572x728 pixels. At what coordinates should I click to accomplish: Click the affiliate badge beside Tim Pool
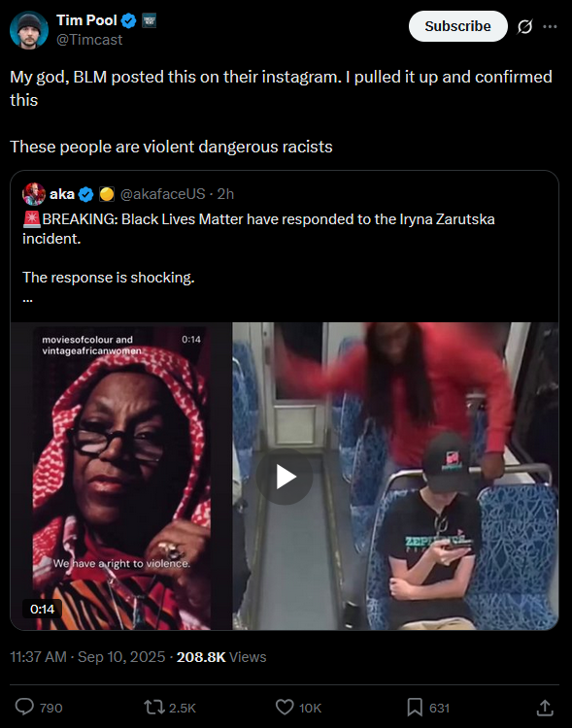[x=150, y=20]
